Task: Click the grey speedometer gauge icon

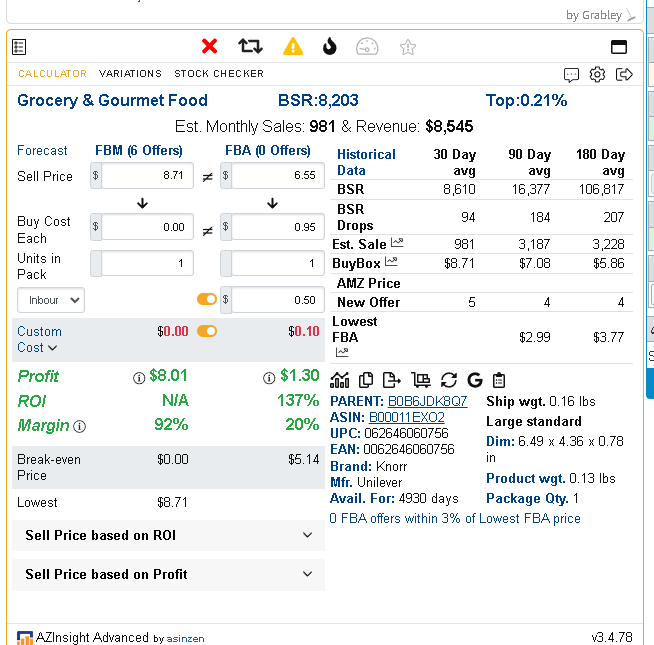Action: 367,47
